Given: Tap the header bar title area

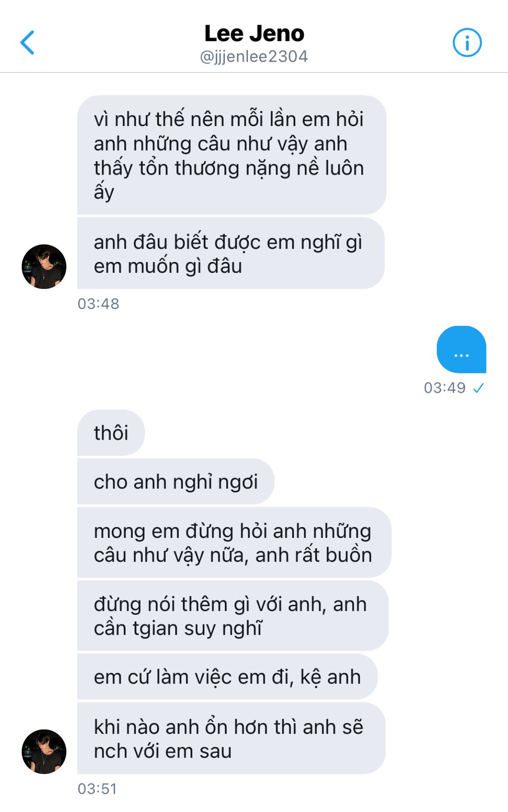Looking at the screenshot, I should pyautogui.click(x=254, y=43).
